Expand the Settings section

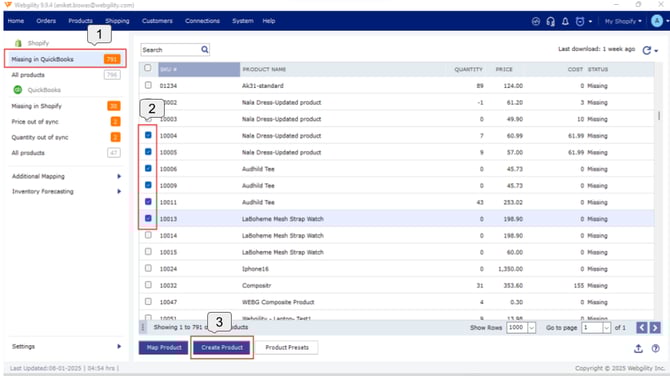(x=119, y=347)
